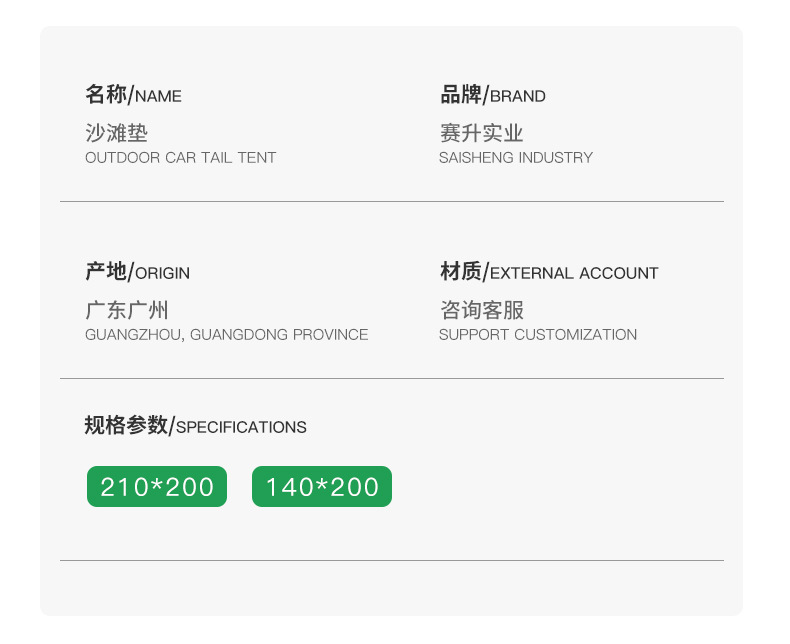Select the 210*200 size option

click(x=157, y=487)
